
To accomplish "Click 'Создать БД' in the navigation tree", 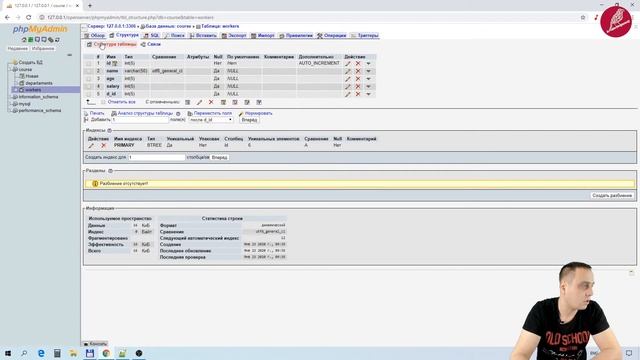I will pos(31,62).
